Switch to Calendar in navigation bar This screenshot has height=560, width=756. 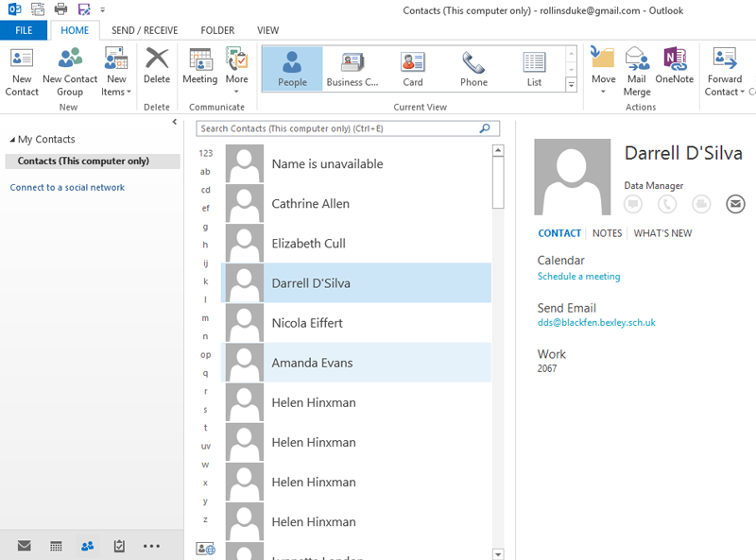[x=56, y=546]
